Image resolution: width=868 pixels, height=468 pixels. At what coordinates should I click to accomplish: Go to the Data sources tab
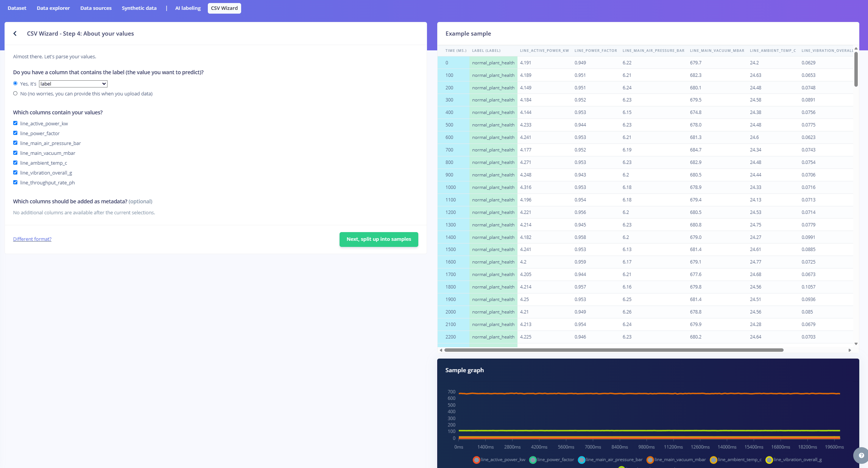[x=96, y=8]
